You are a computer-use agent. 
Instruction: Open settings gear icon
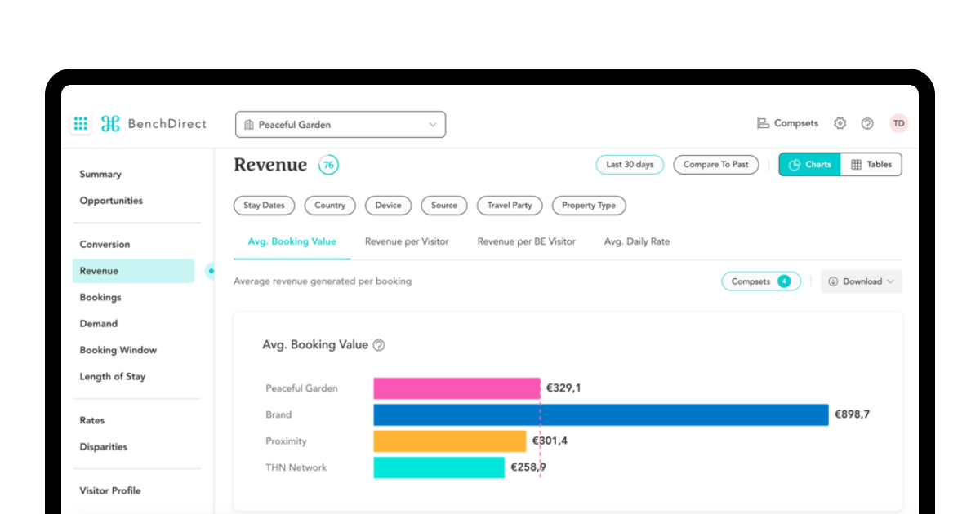[840, 123]
